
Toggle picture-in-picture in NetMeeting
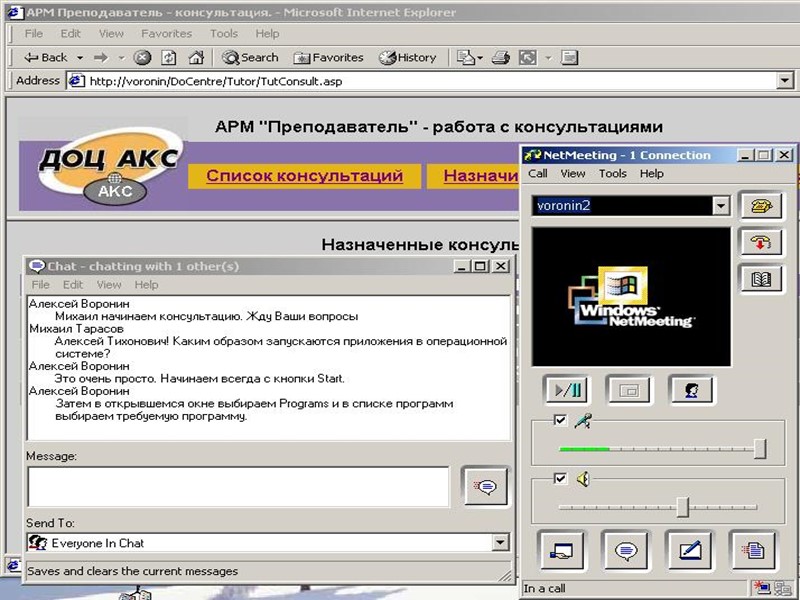pos(630,390)
